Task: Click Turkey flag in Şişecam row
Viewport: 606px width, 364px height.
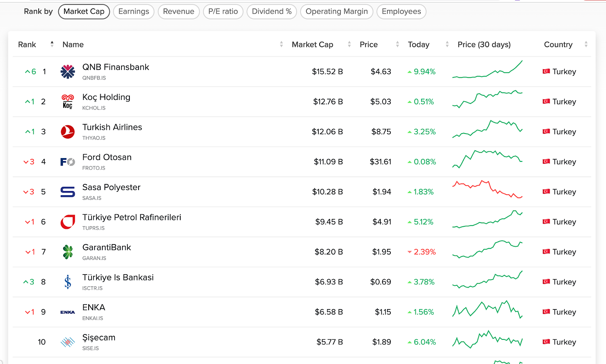Action: click(546, 342)
